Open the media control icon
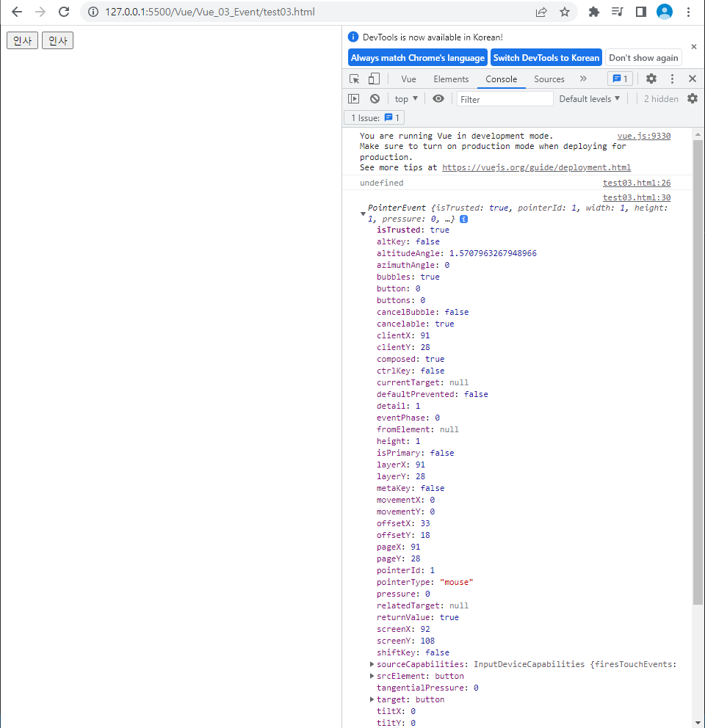Viewport: 705px width, 728px height. click(x=617, y=12)
